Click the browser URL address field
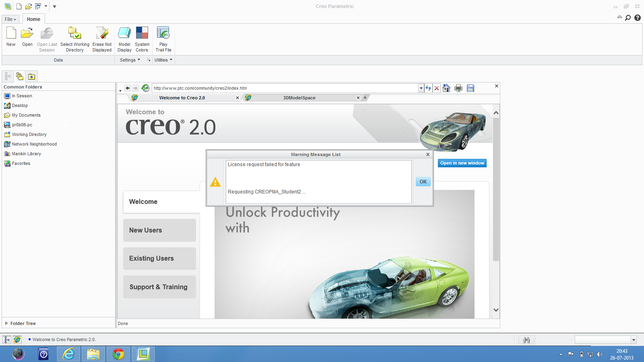Screen dimensions: 644x362 coord(285,88)
